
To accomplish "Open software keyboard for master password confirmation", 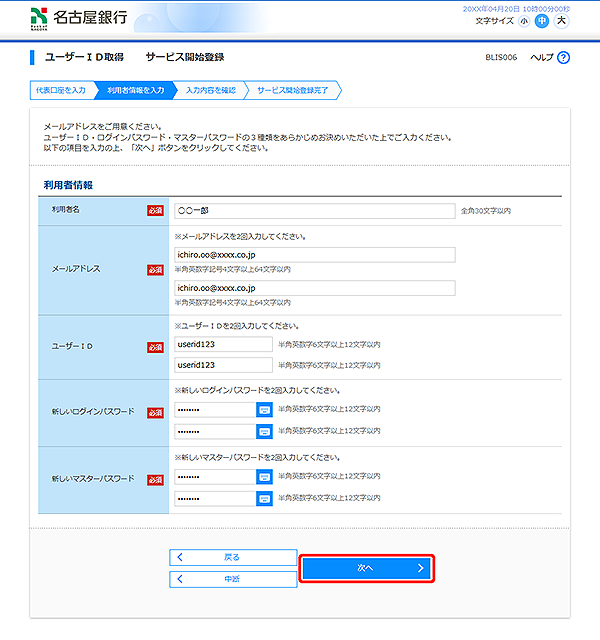I will click(264, 498).
